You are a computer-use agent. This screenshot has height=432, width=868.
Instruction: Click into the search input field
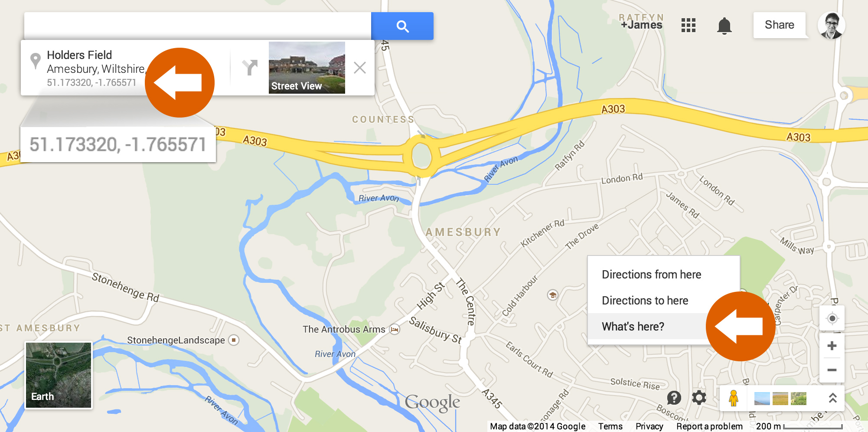click(198, 26)
